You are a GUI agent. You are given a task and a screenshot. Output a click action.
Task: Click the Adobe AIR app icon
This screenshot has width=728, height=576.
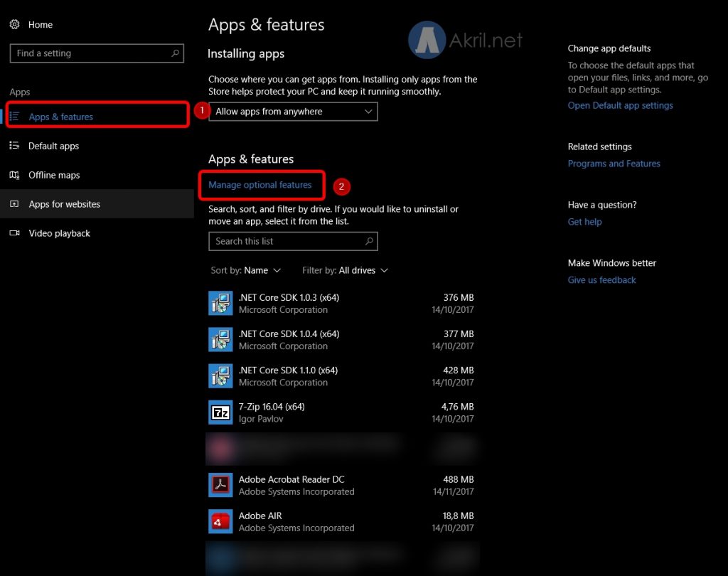220,521
